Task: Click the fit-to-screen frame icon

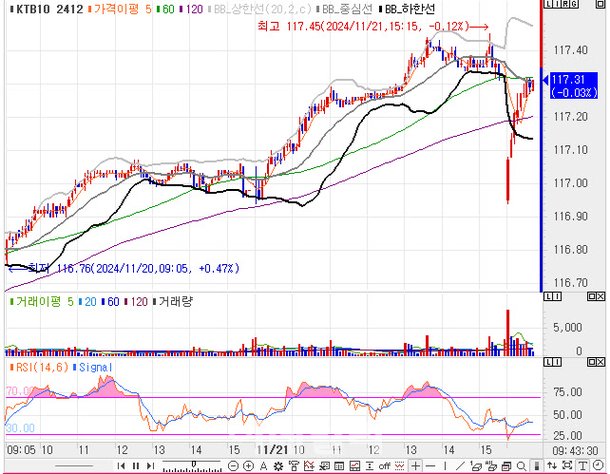Action: click(x=568, y=465)
